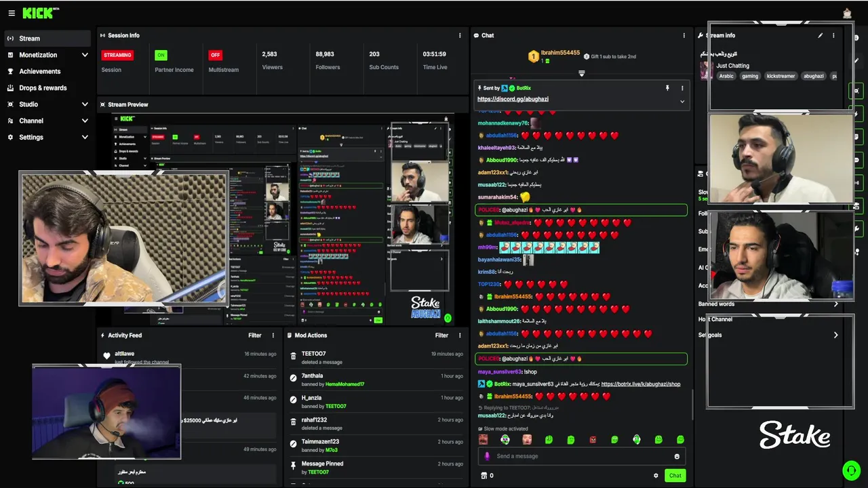Open the shop icon below chat input
Viewport: 868px width, 488px height.
pyautogui.click(x=484, y=476)
